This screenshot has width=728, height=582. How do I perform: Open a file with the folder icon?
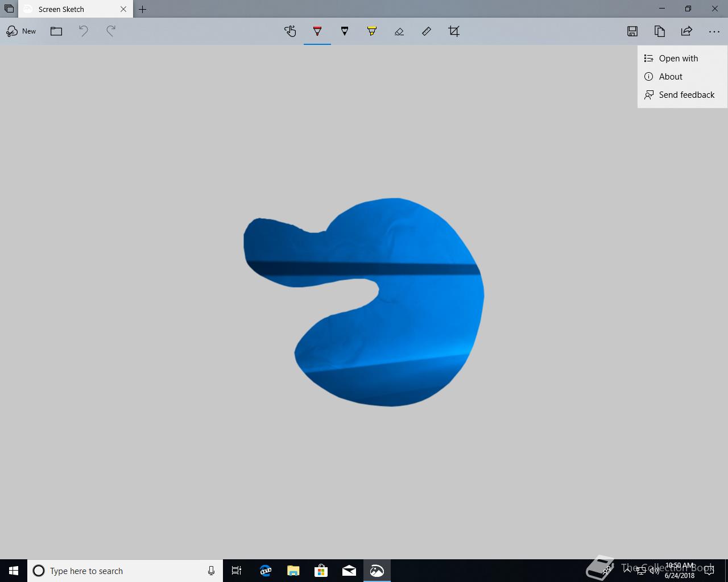pyautogui.click(x=56, y=31)
